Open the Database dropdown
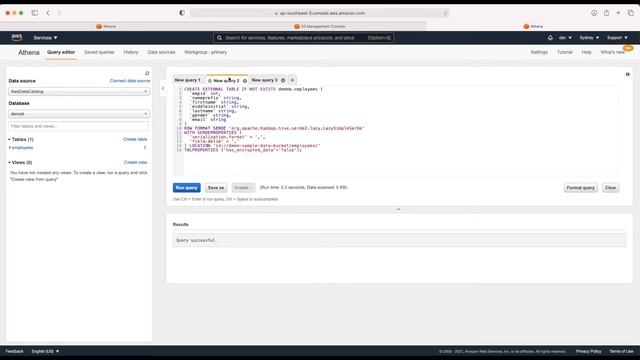 pos(79,114)
